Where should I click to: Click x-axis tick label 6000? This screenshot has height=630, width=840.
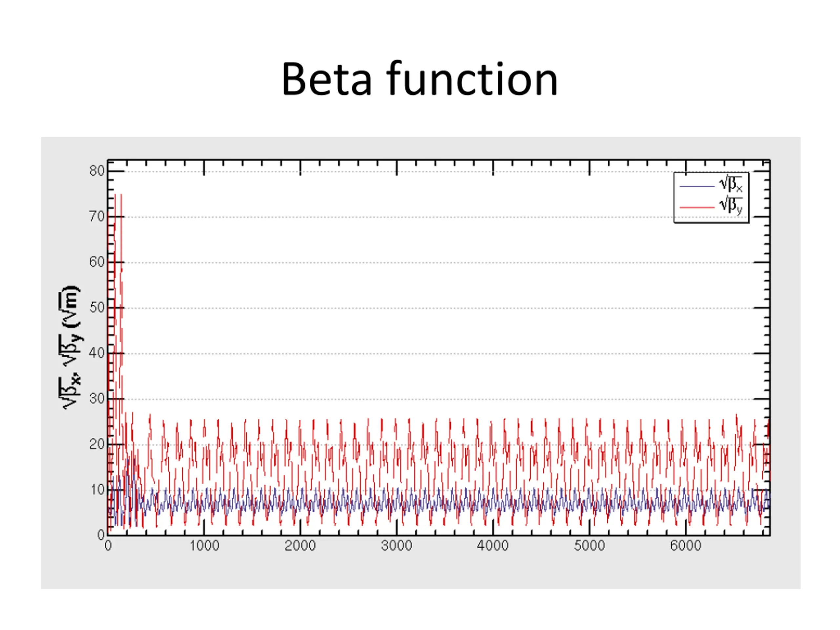(686, 546)
